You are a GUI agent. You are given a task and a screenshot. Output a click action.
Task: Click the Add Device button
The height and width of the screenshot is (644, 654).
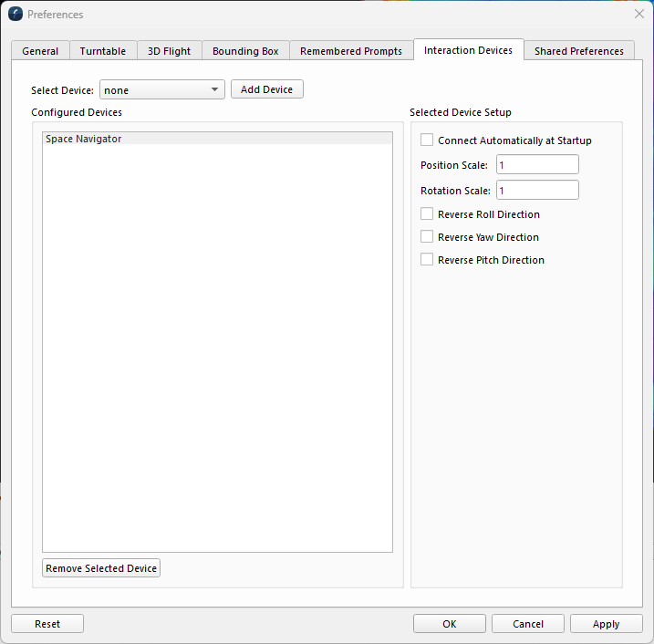point(267,89)
